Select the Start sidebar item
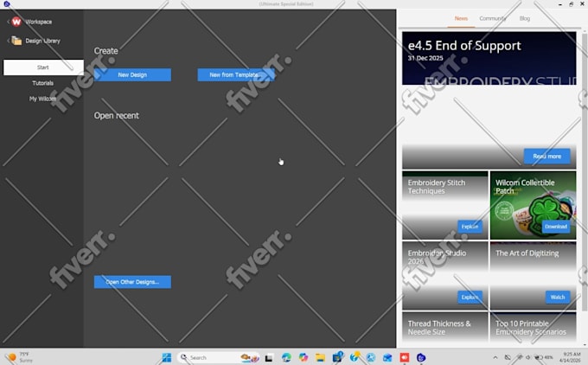The width and height of the screenshot is (588, 365). [43, 67]
